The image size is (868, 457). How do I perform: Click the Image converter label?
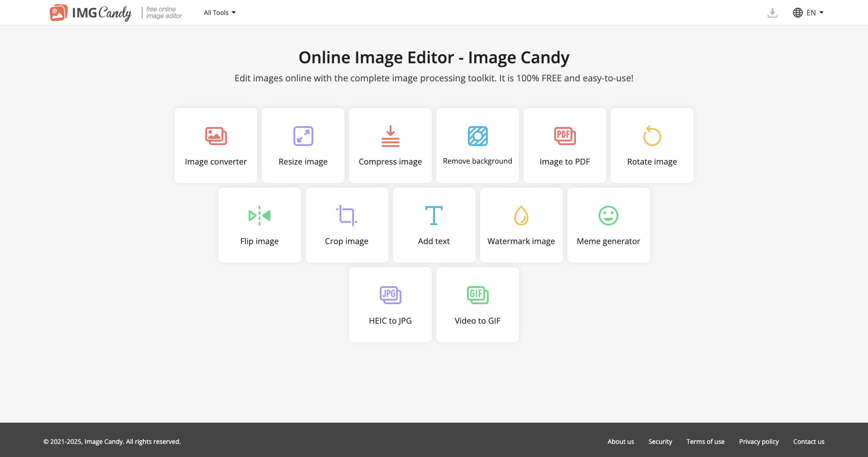coord(216,162)
